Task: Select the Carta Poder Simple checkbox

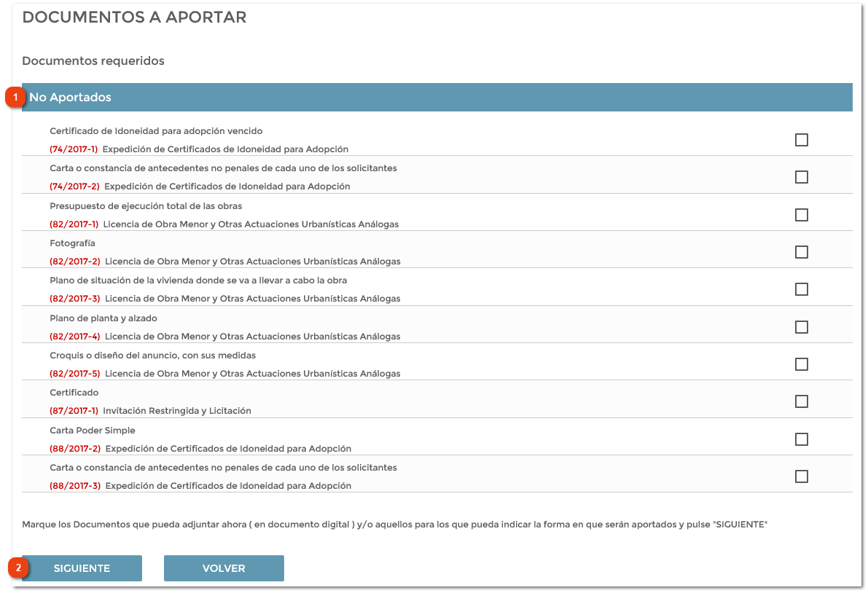Action: 802,439
